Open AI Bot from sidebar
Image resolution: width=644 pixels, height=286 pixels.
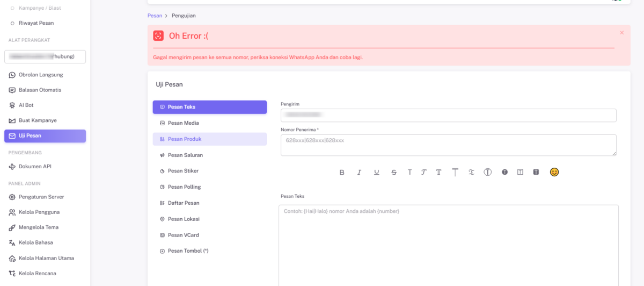point(26,105)
